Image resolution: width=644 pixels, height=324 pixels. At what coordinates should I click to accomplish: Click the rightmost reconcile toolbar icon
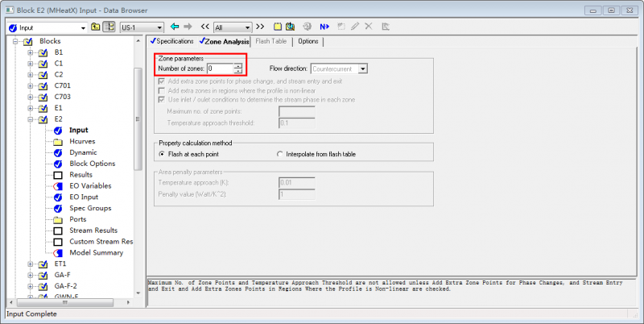pos(386,27)
